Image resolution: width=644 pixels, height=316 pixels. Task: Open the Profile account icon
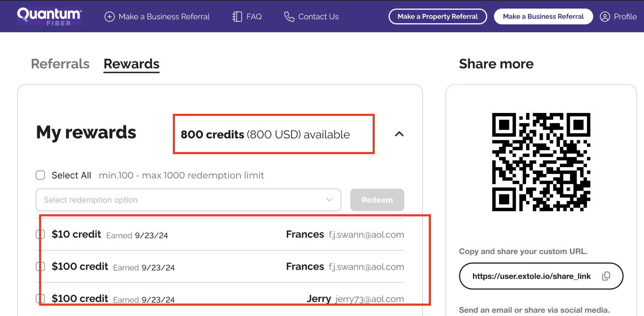click(x=605, y=16)
